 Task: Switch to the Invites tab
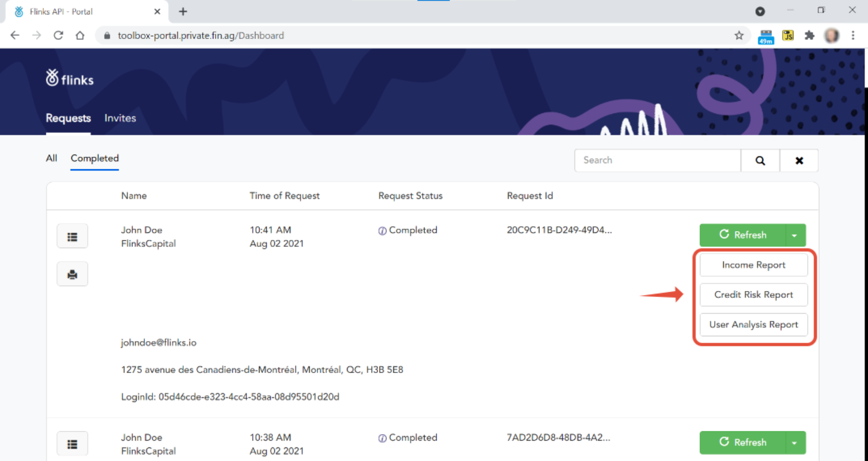(x=120, y=118)
